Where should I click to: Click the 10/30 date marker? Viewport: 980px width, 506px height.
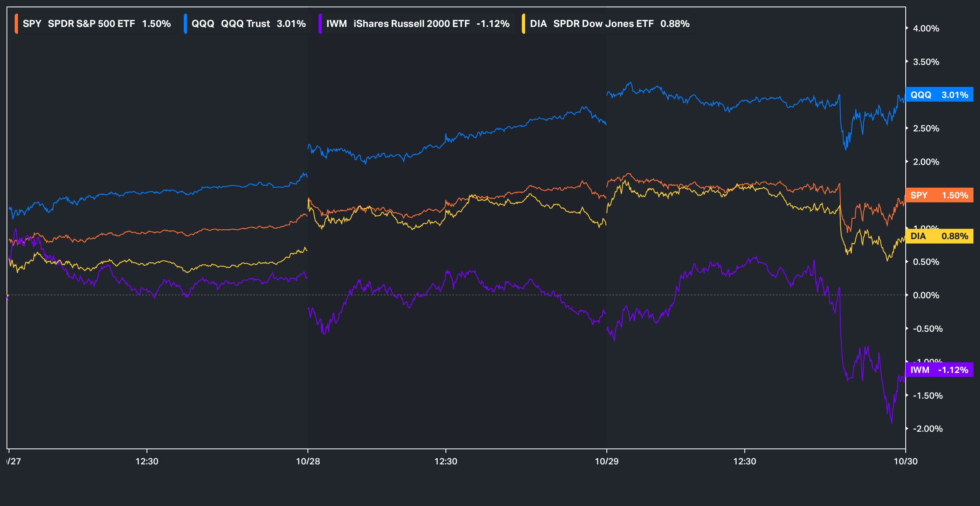(905, 461)
